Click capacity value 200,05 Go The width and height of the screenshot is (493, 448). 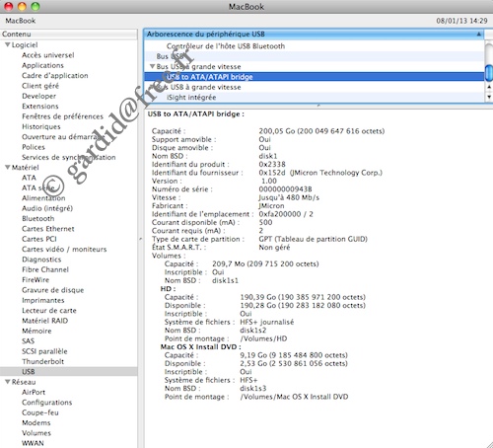click(321, 131)
